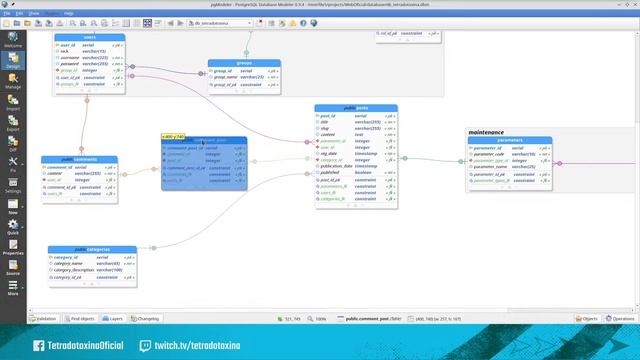Select the parameters table header
The height and width of the screenshot is (360, 640).
[x=510, y=140]
